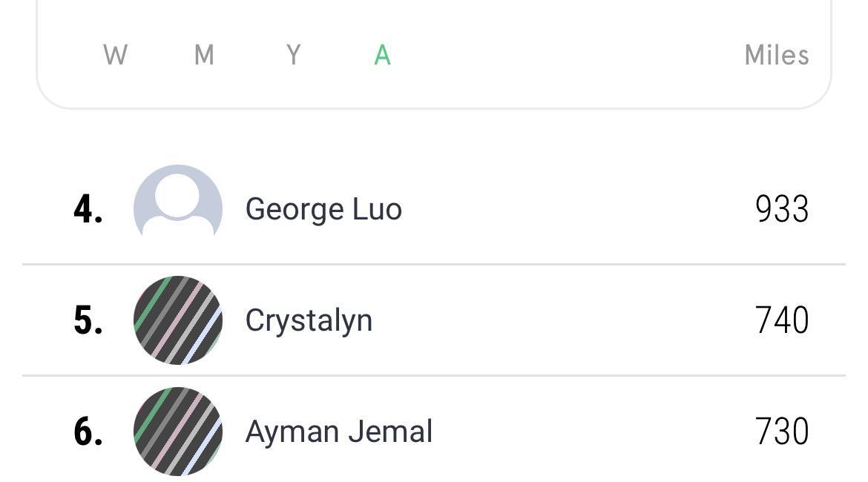
Task: Select the yearly Y tab
Action: click(294, 55)
